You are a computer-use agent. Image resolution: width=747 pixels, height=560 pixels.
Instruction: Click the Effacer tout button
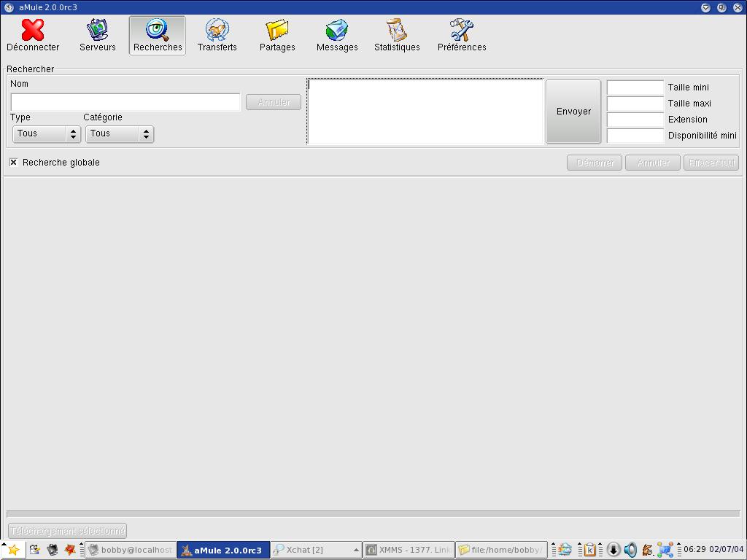(x=711, y=163)
